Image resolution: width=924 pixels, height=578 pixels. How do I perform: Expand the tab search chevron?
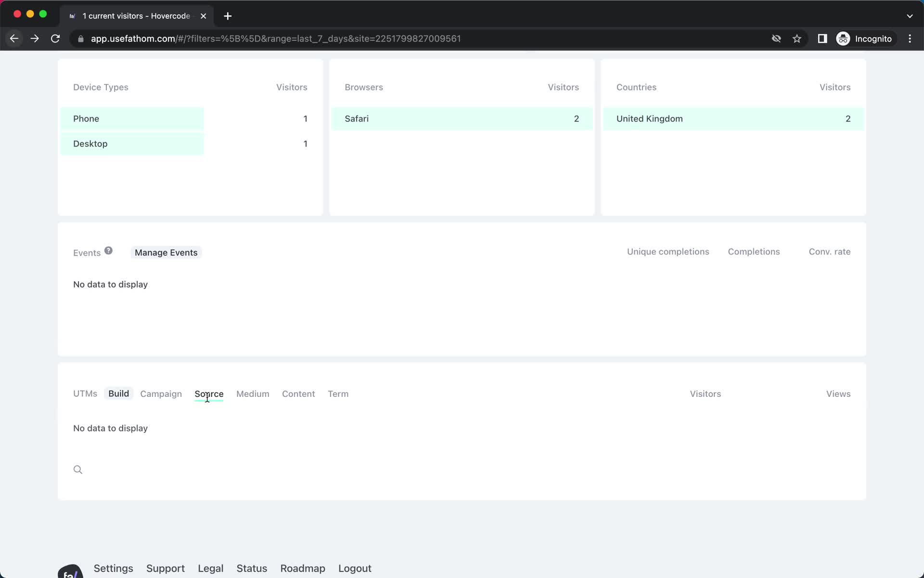[910, 16]
